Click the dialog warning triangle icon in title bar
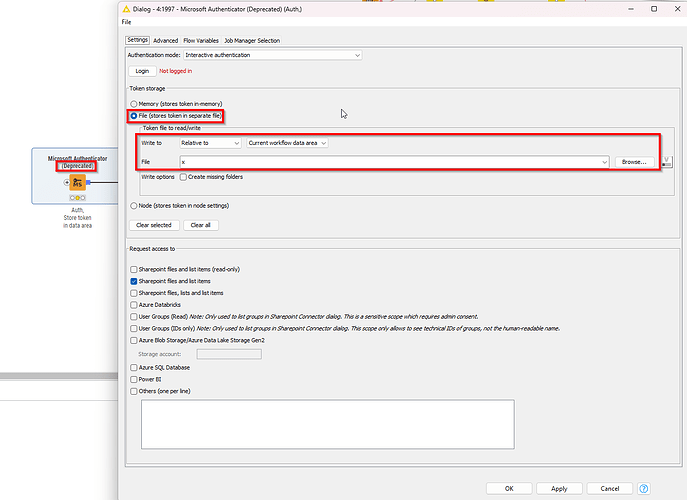687x500 pixels. (126, 9)
